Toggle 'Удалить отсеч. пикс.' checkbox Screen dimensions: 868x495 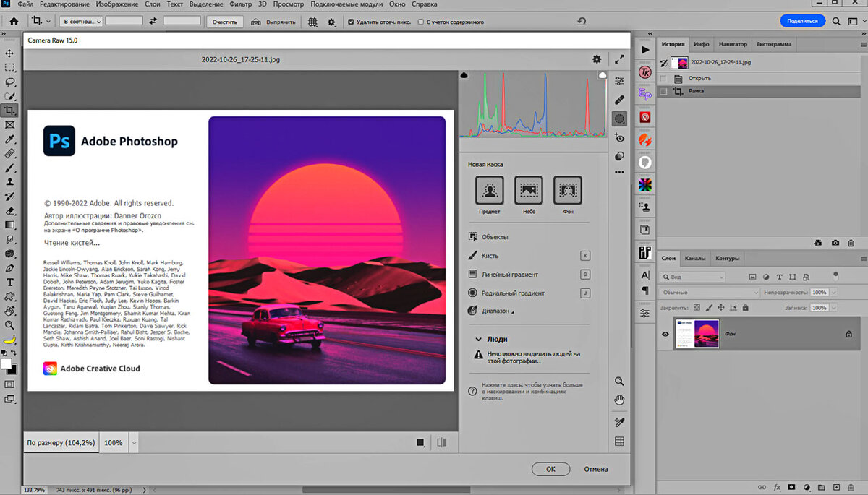(x=351, y=22)
